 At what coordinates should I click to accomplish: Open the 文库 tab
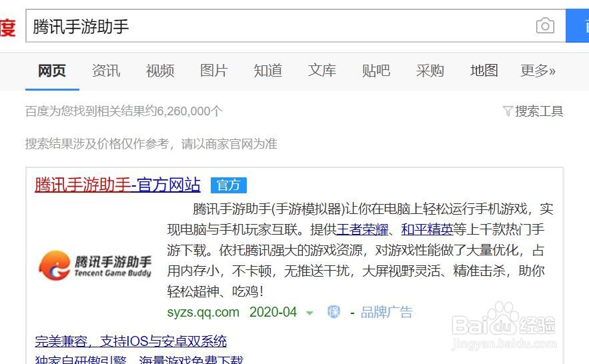(322, 71)
